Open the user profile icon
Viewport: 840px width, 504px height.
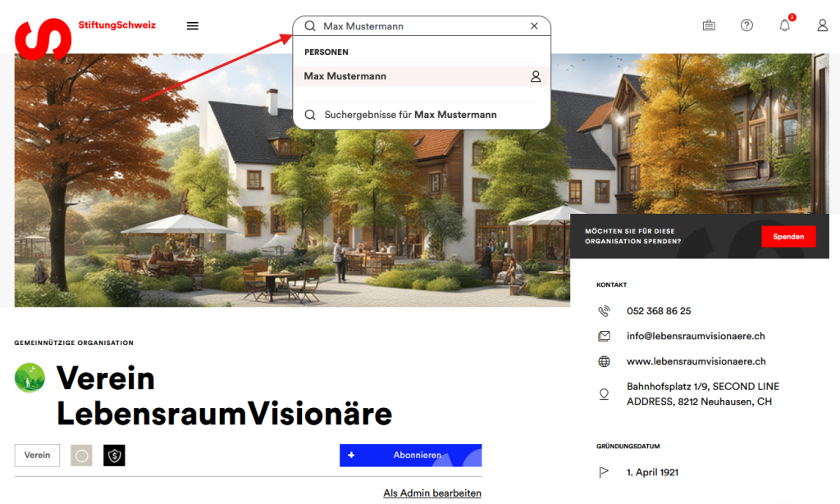(x=822, y=25)
